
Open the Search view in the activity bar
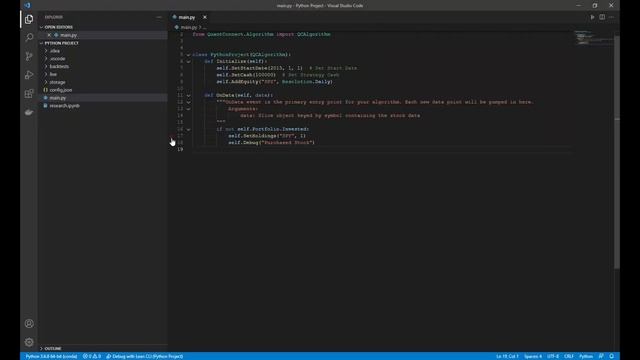pos(29,38)
